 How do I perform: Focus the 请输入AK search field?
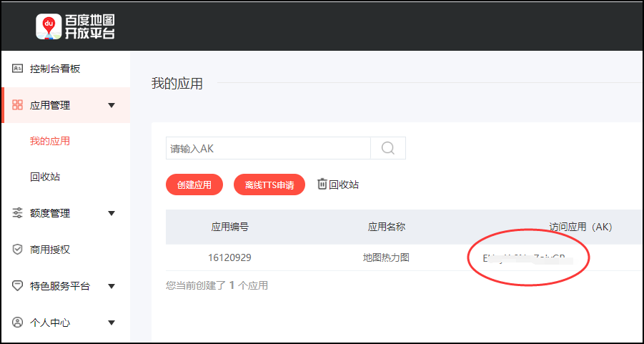(268, 148)
